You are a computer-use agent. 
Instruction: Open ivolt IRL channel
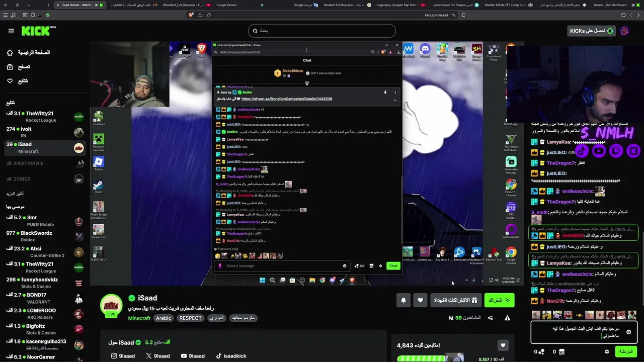tap(45, 132)
